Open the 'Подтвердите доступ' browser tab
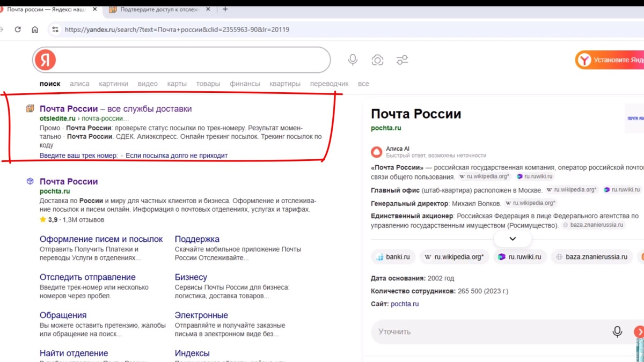This screenshot has width=644, height=362. [x=153, y=9]
